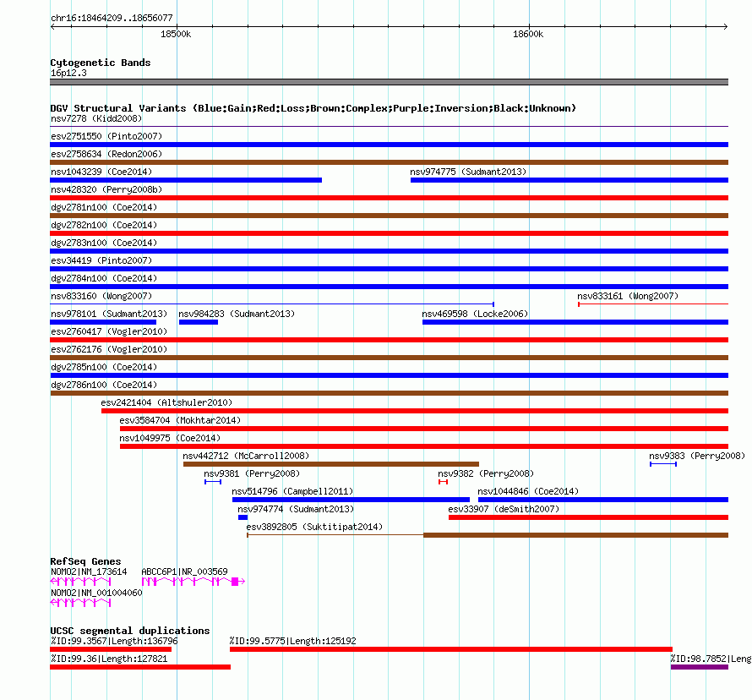Open the nsv978101 (Sudmant2013) label

109,314
